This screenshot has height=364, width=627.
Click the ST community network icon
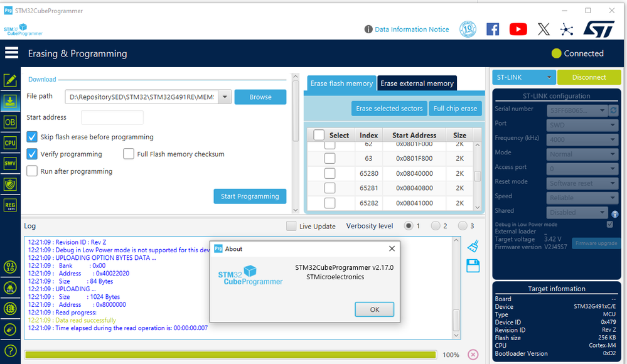pos(567,29)
